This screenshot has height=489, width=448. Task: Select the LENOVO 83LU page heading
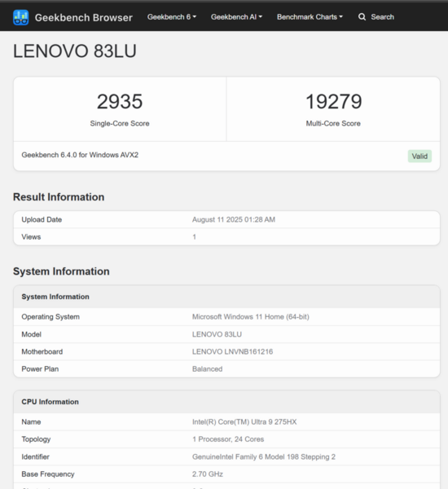tap(75, 51)
